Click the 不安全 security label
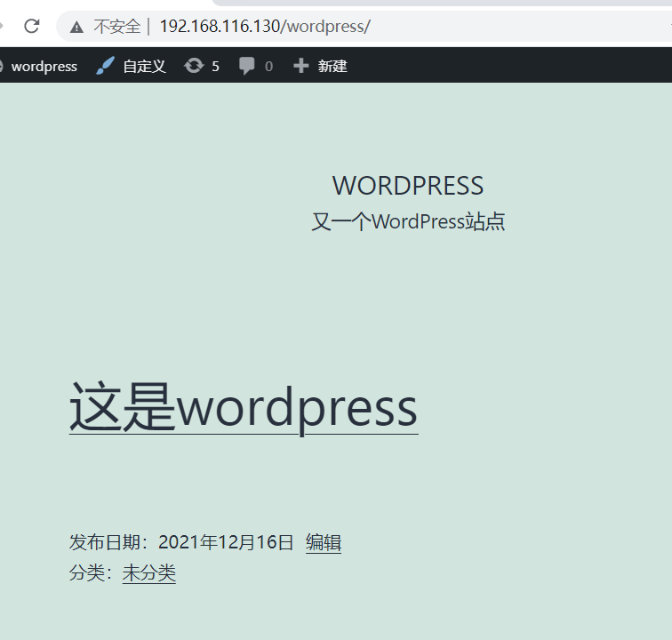Image resolution: width=672 pixels, height=640 pixels. coord(117,27)
